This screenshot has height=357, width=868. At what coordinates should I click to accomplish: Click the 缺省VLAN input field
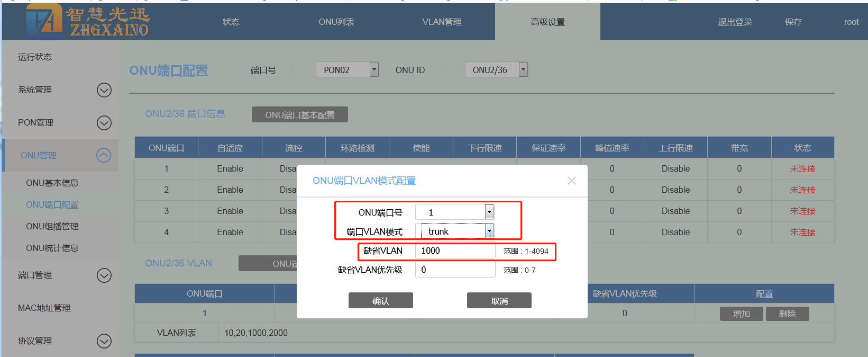tap(455, 251)
